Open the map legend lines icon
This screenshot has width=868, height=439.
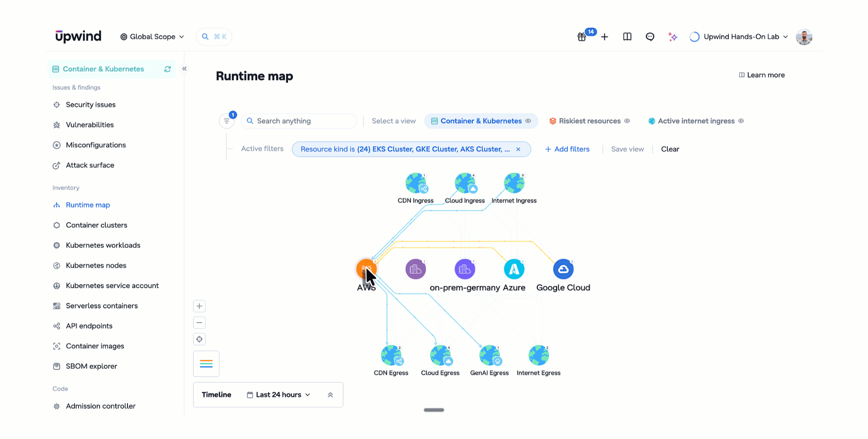[206, 364]
